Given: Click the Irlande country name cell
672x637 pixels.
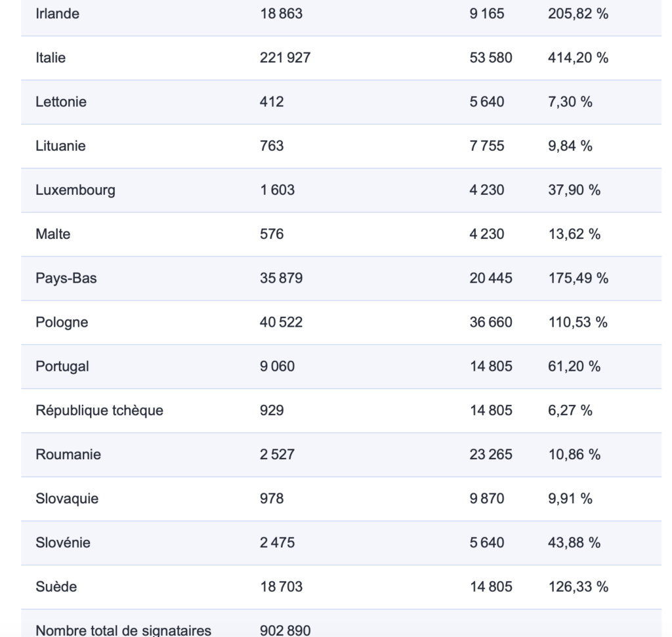Looking at the screenshot, I should (58, 14).
